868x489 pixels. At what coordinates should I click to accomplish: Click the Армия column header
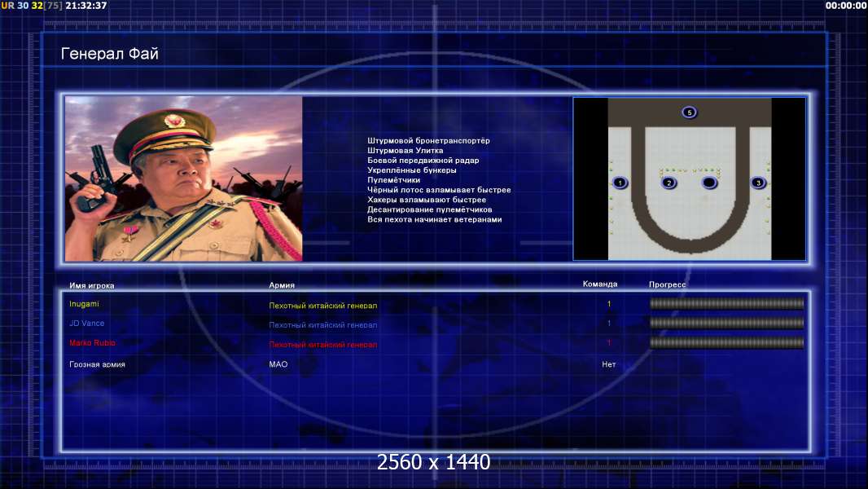coord(282,285)
